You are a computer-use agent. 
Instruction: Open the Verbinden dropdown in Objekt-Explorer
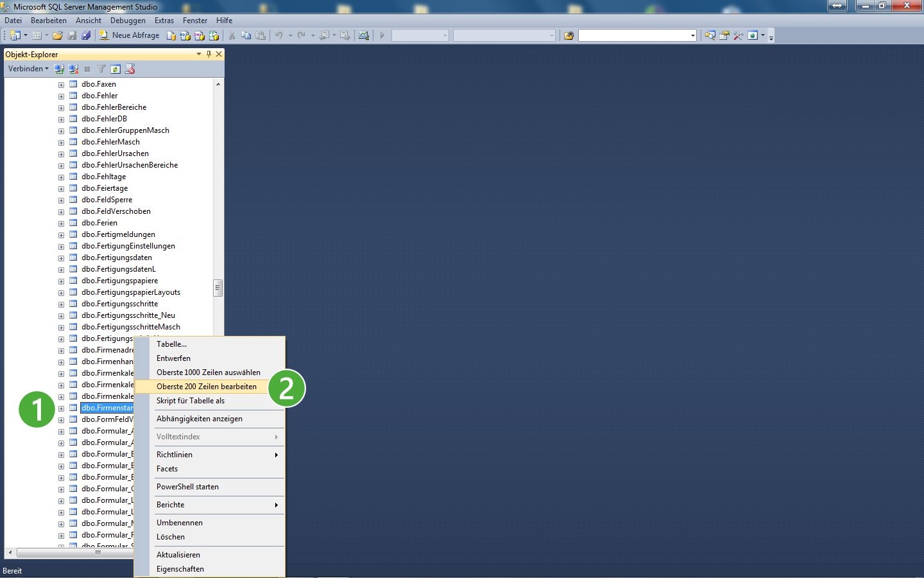pyautogui.click(x=28, y=69)
